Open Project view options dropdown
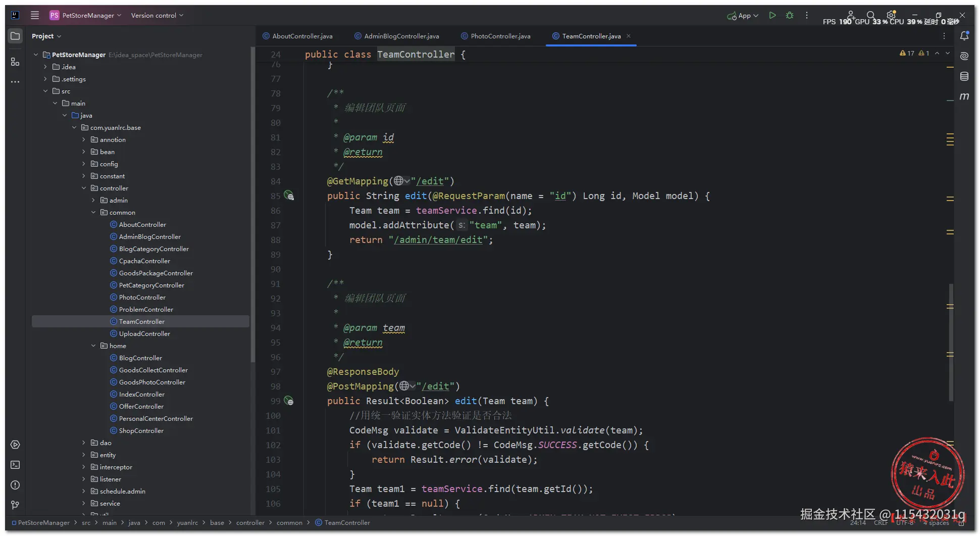The height and width of the screenshot is (536, 980). 46,36
